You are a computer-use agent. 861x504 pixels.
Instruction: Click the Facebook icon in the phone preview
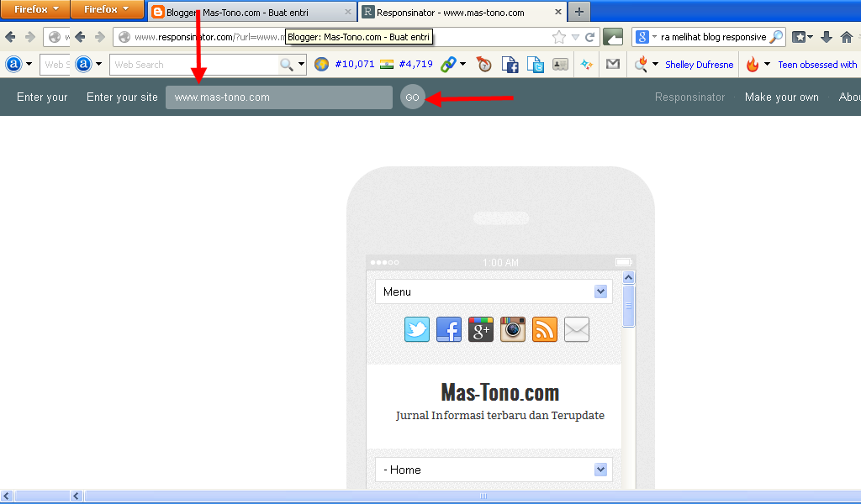pos(449,329)
